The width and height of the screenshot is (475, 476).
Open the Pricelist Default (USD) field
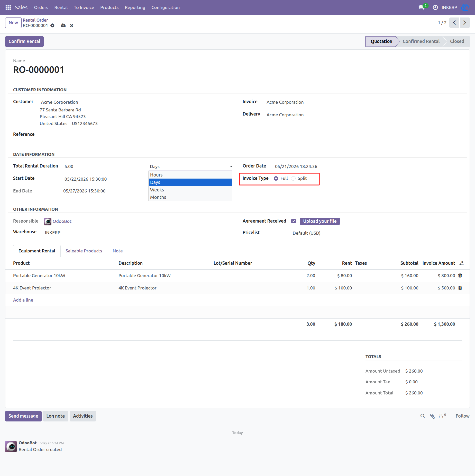[x=306, y=233]
